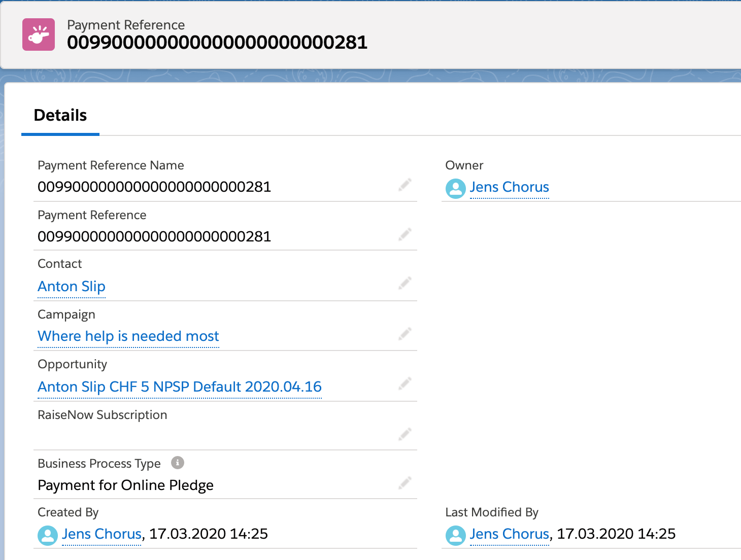Screen dimensions: 741x560
Task: Open Jens Chorus link under Created By
Action: (102, 534)
